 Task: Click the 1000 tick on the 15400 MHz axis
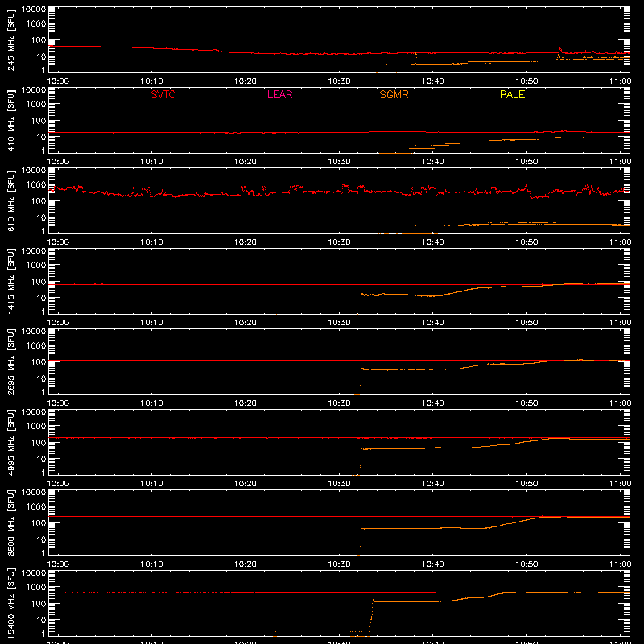click(x=36, y=587)
